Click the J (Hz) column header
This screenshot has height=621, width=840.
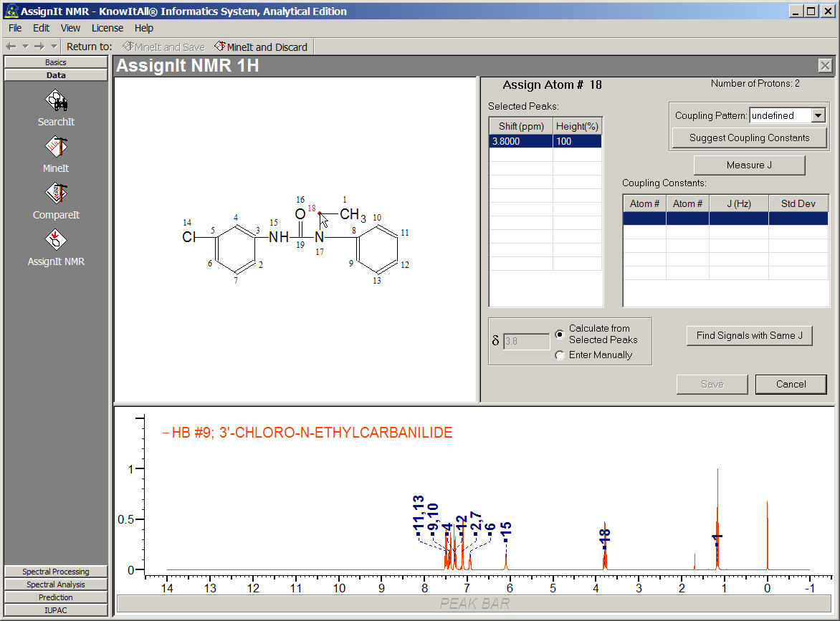(739, 203)
